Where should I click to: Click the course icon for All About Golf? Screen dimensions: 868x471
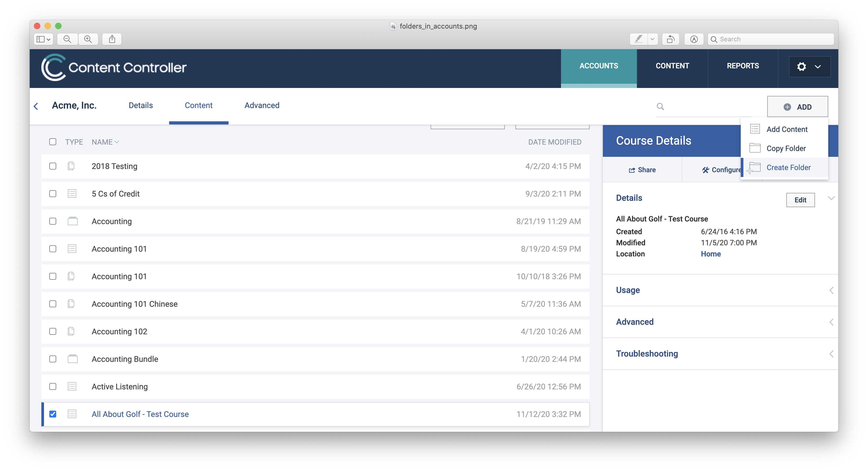pos(72,414)
